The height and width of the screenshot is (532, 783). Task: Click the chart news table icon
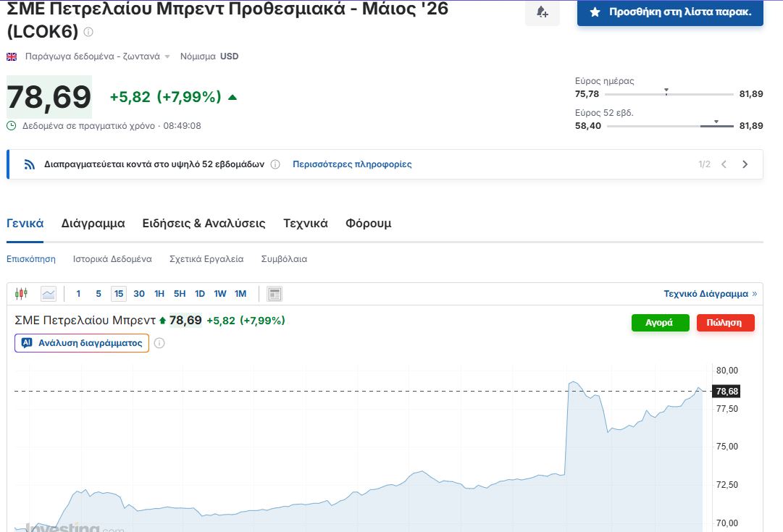[275, 294]
